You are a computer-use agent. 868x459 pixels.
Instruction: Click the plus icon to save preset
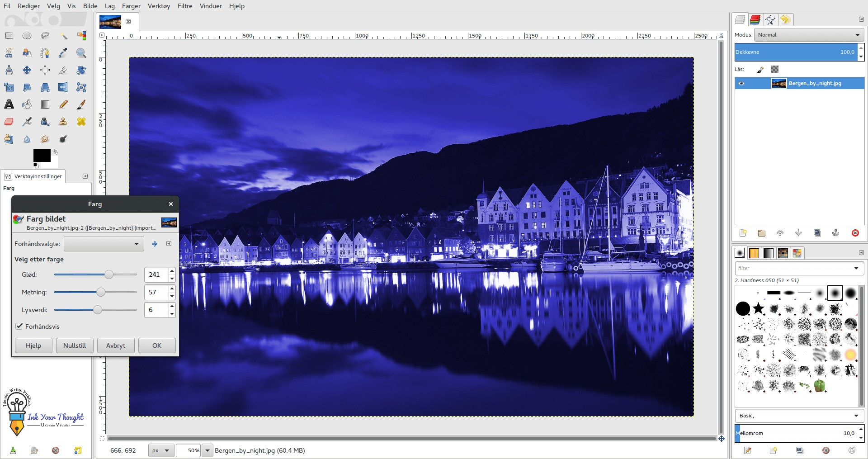(x=155, y=244)
